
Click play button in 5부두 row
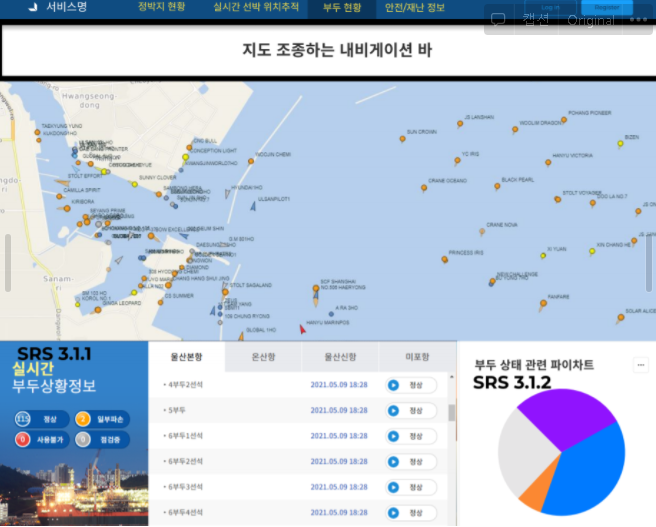[x=393, y=411]
